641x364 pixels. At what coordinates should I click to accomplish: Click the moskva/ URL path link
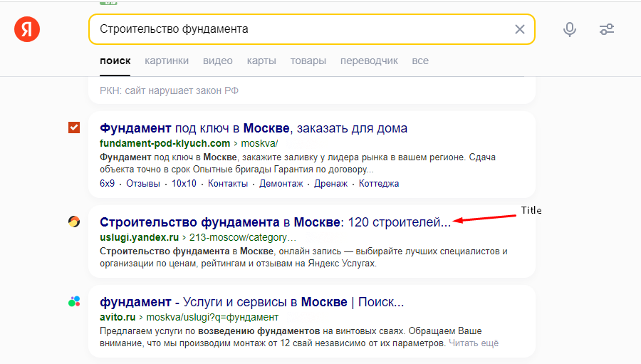pyautogui.click(x=259, y=144)
